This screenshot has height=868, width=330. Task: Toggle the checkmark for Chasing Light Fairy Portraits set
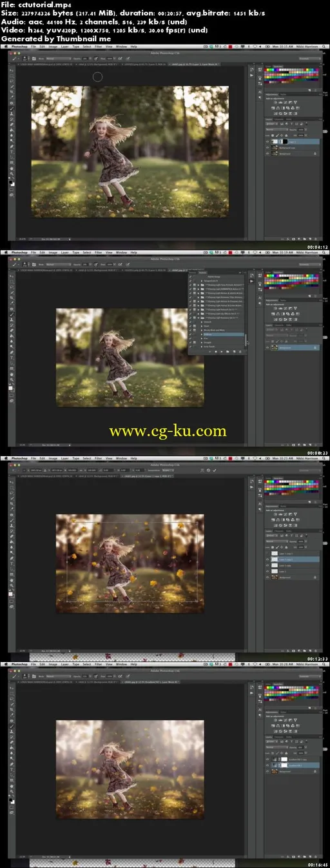coord(190,285)
